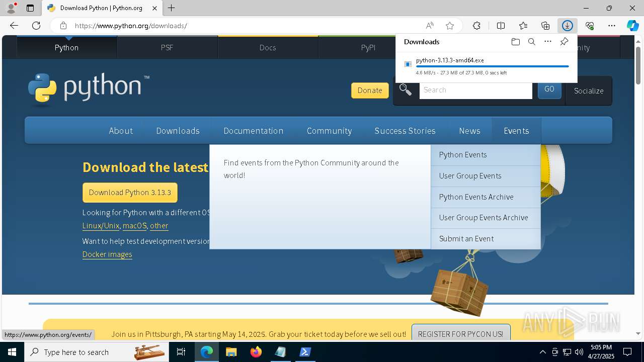Click Download Python 3.13.3 button

coord(130,193)
